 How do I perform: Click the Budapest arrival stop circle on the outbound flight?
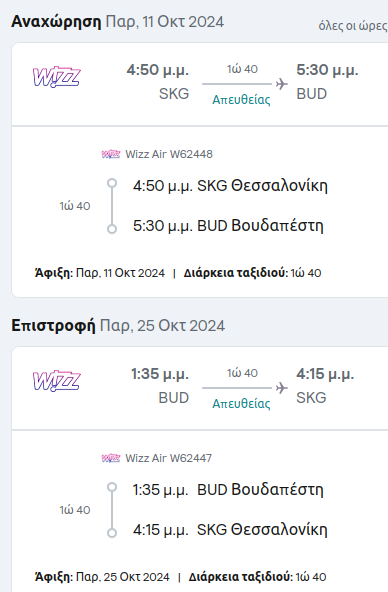click(x=112, y=229)
